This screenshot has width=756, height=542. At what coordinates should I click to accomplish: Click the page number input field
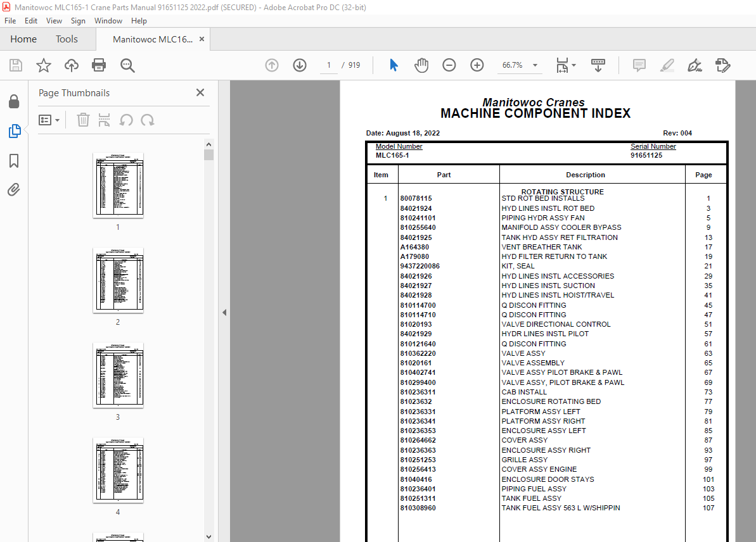pos(329,65)
